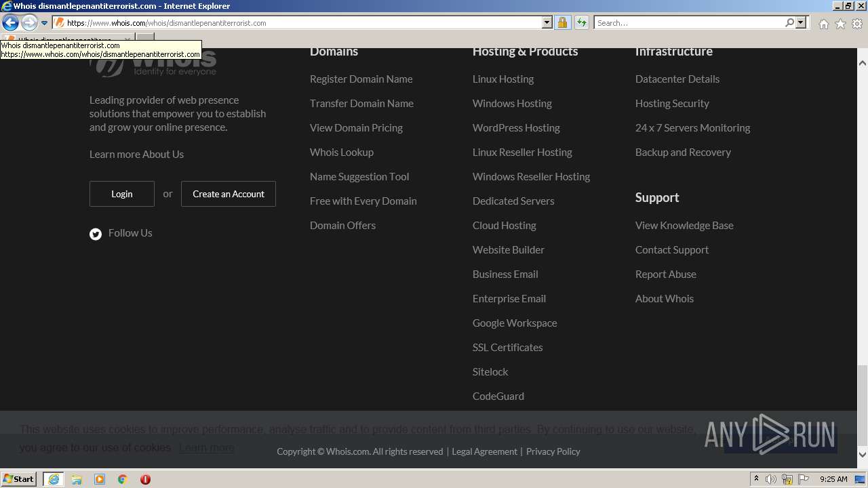Open Sitelock link

(x=490, y=372)
